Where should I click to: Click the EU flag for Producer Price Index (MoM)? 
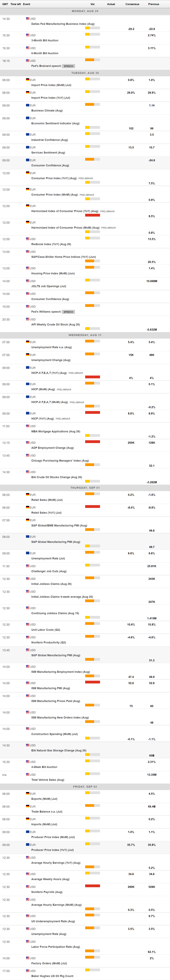(27, 832)
